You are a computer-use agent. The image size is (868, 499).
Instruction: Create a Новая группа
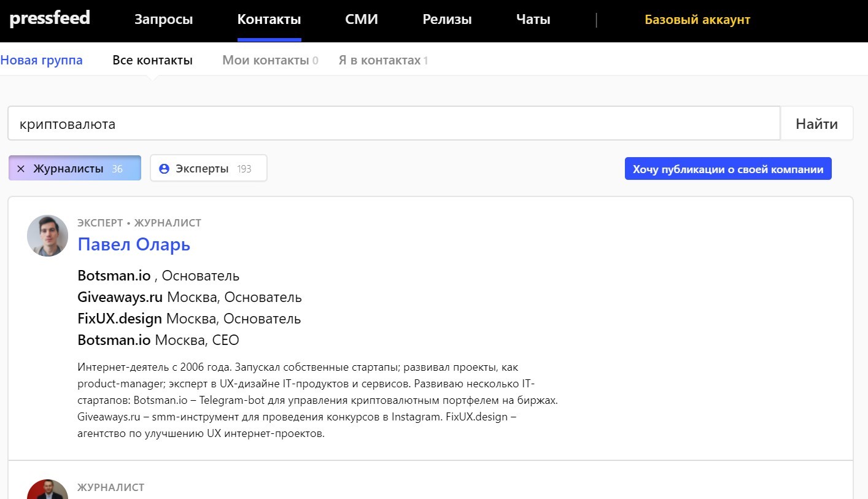click(42, 60)
